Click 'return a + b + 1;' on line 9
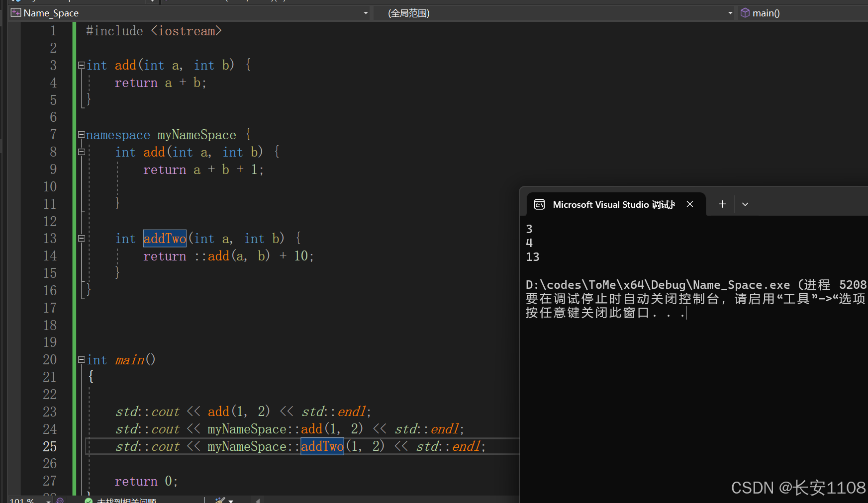This screenshot has height=503, width=868. coord(203,169)
